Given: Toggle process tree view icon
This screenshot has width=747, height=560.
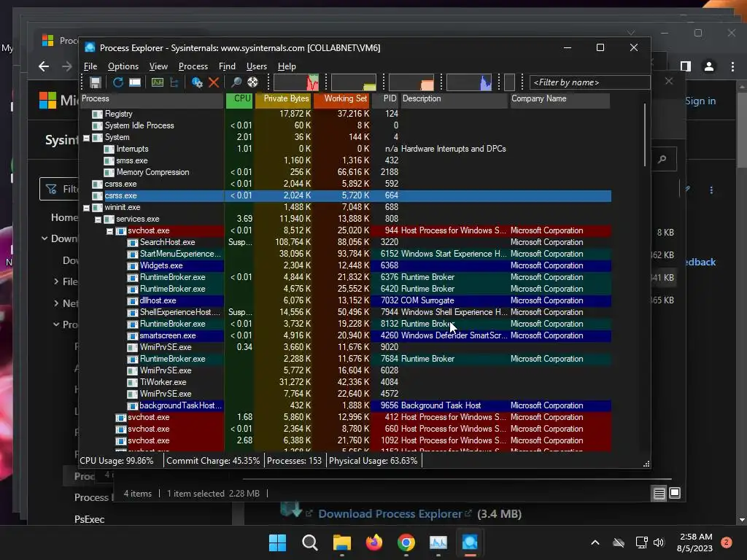Looking at the screenshot, I should pos(174,82).
